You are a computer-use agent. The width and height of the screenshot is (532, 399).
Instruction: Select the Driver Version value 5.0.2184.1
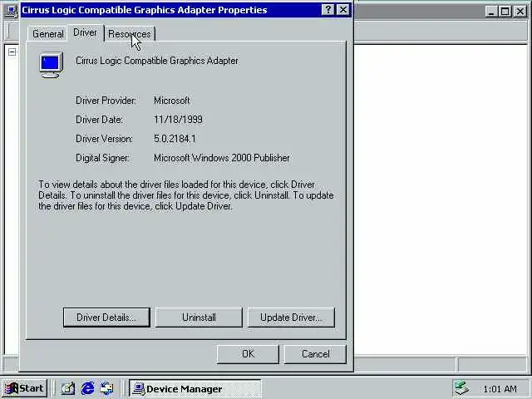click(175, 139)
